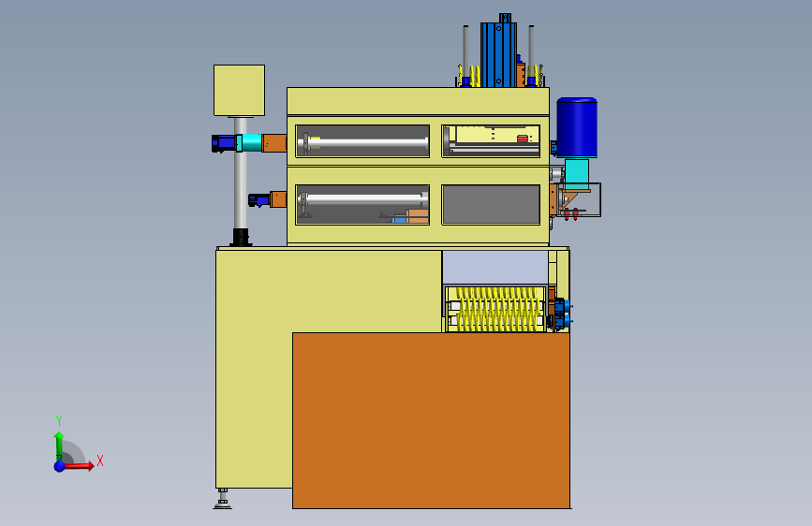Click the blue Z axis ball at triad origin
812x526 pixels.
click(60, 466)
